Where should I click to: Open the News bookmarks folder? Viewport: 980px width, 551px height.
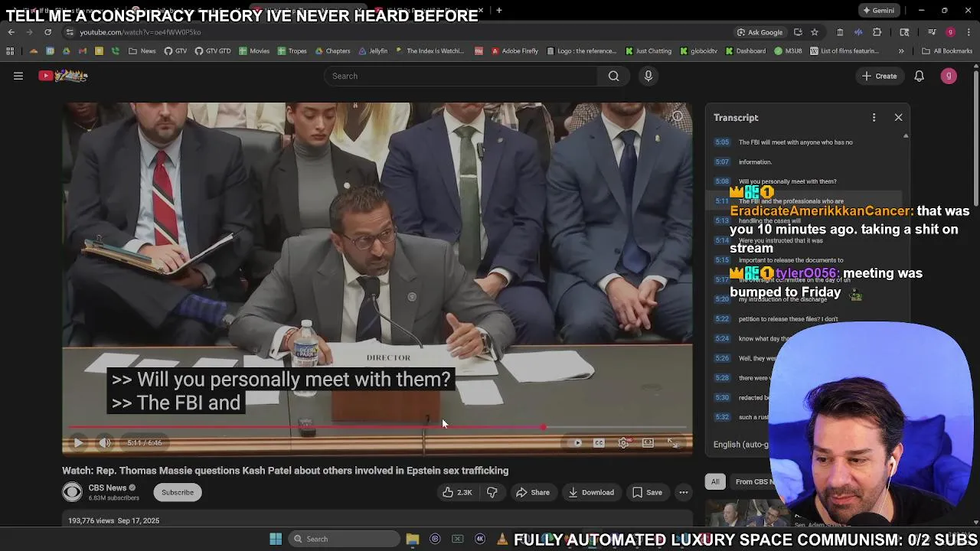coord(142,51)
